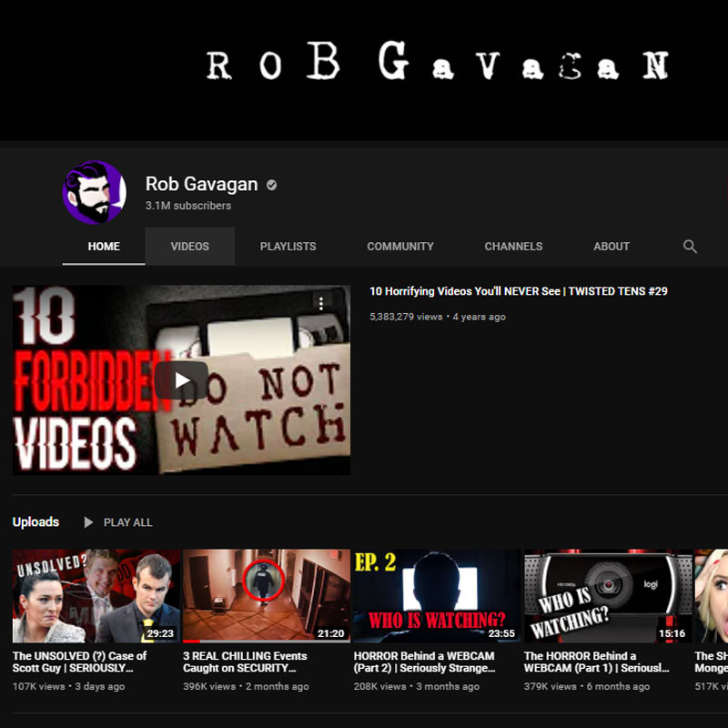Click the PLAY ALL triangle icon
Image resolution: width=728 pixels, height=728 pixels.
point(88,522)
